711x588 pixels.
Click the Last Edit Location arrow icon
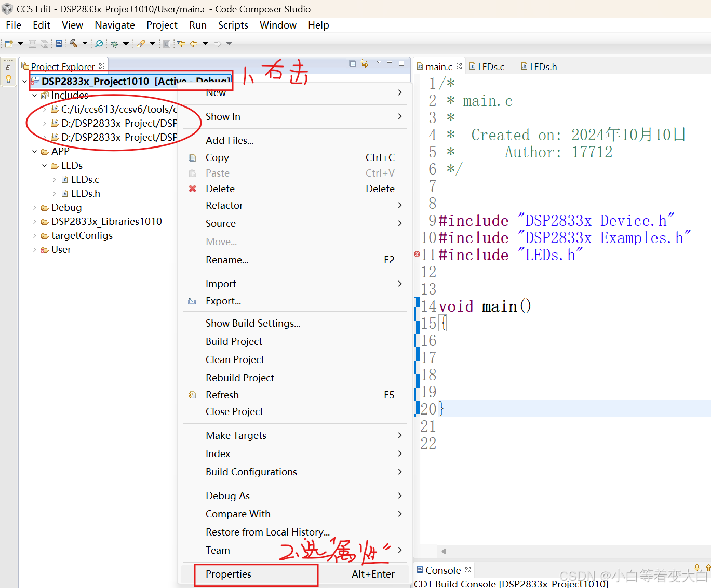(181, 44)
